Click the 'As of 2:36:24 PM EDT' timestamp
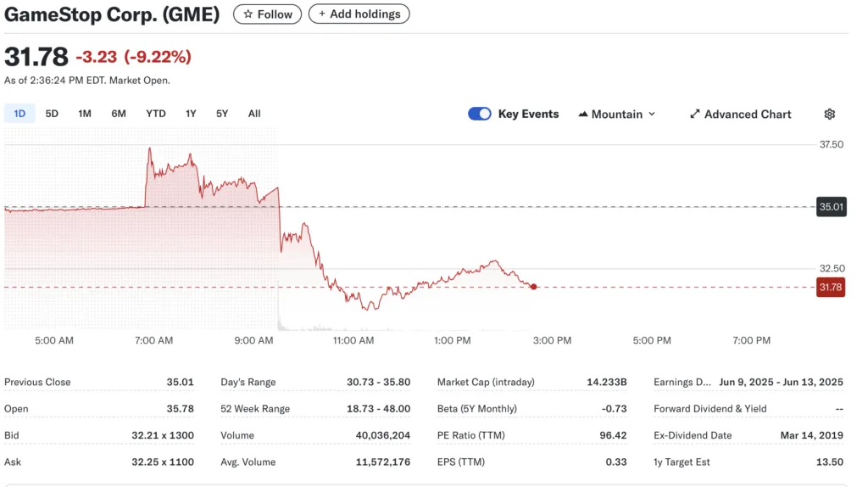 tap(55, 81)
